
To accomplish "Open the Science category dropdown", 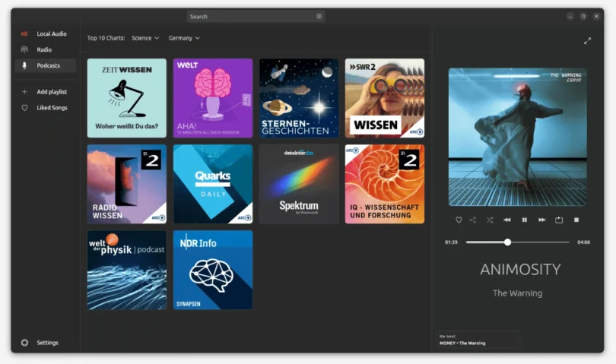I will [x=145, y=38].
